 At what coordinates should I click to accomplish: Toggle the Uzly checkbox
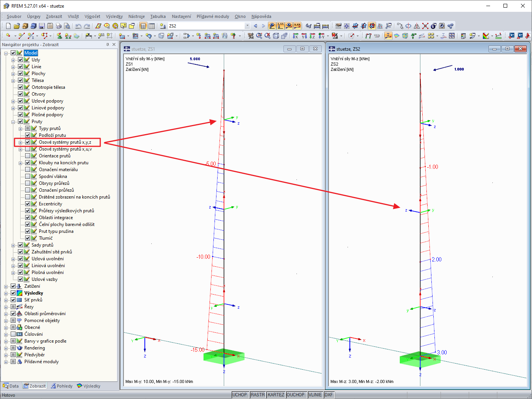[21, 60]
